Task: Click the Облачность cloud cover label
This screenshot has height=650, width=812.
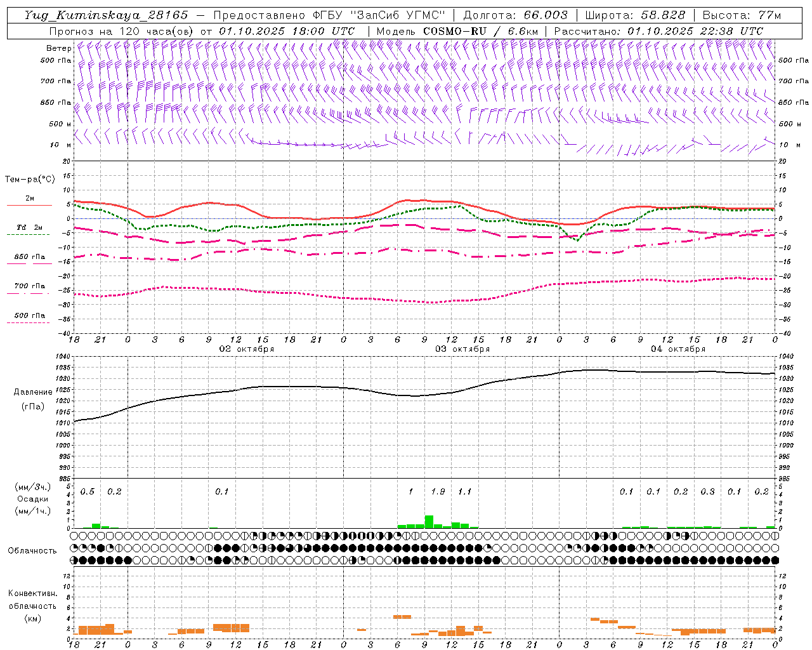Action: click(32, 550)
